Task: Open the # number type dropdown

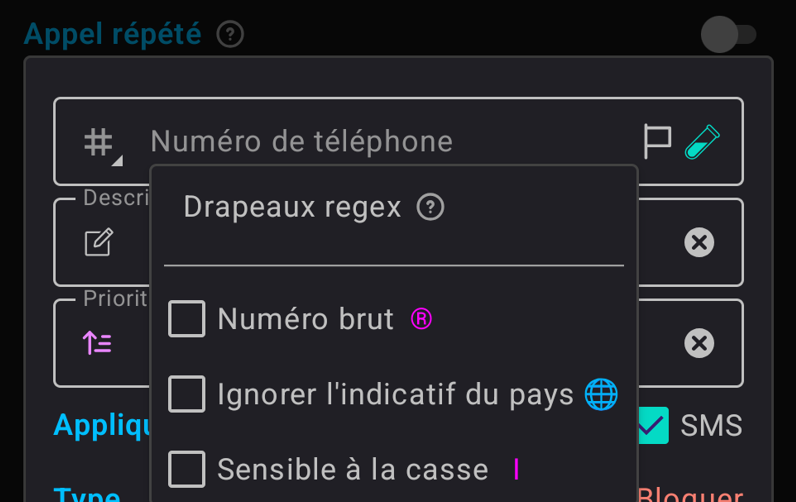Action: point(101,143)
